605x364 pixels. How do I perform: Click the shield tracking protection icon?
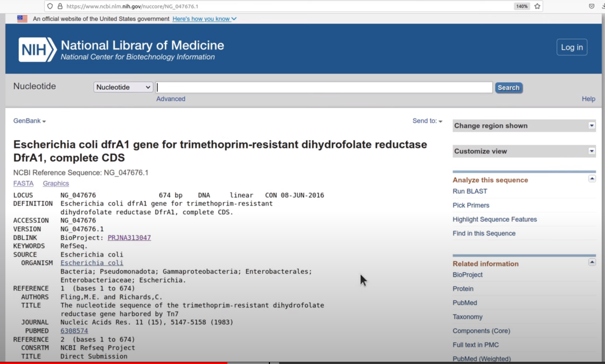click(50, 6)
